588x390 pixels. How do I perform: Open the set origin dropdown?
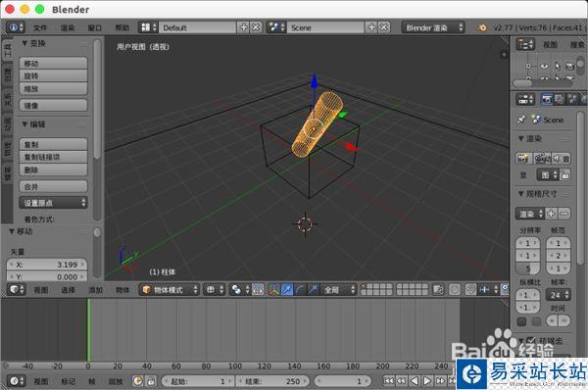[x=53, y=203]
